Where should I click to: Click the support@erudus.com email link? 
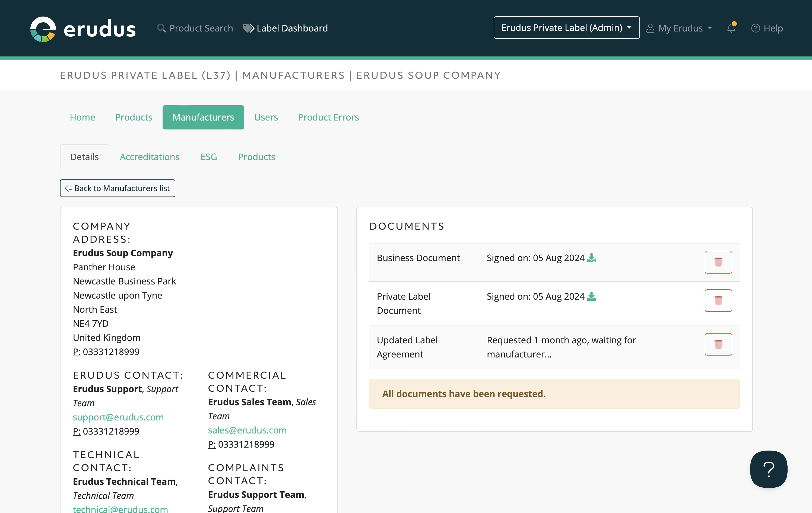pyautogui.click(x=118, y=417)
